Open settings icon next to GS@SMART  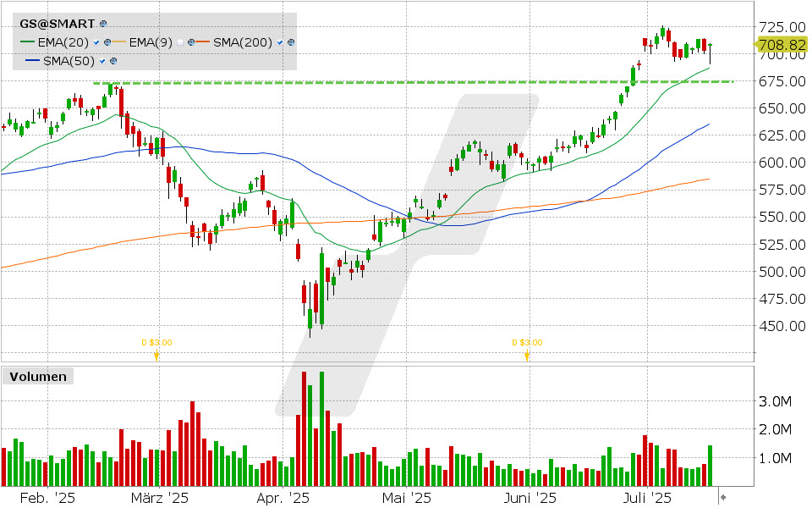click(x=103, y=24)
